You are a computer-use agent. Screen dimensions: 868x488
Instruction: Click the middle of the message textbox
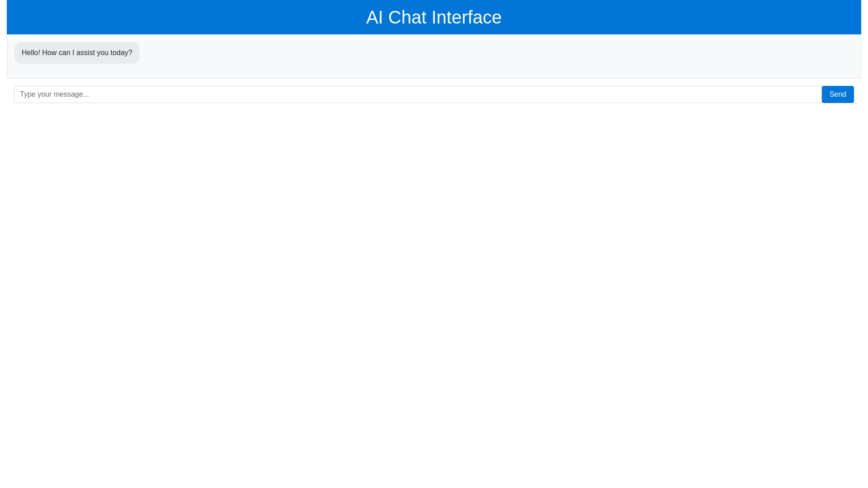coord(418,94)
